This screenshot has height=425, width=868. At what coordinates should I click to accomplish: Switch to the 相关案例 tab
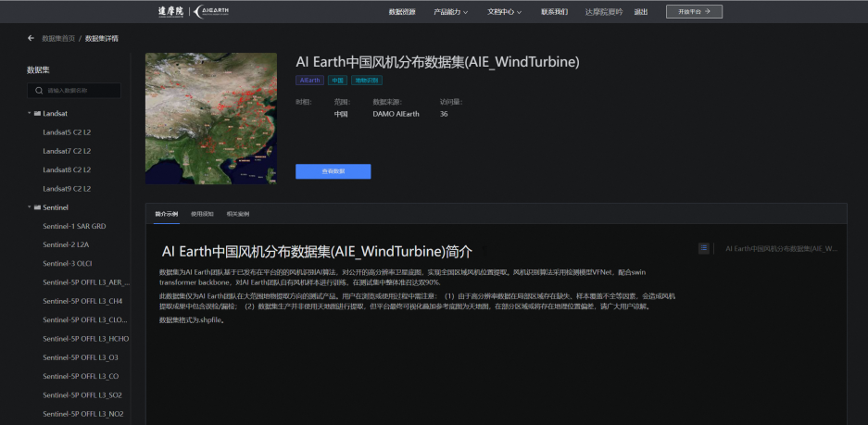coord(237,214)
